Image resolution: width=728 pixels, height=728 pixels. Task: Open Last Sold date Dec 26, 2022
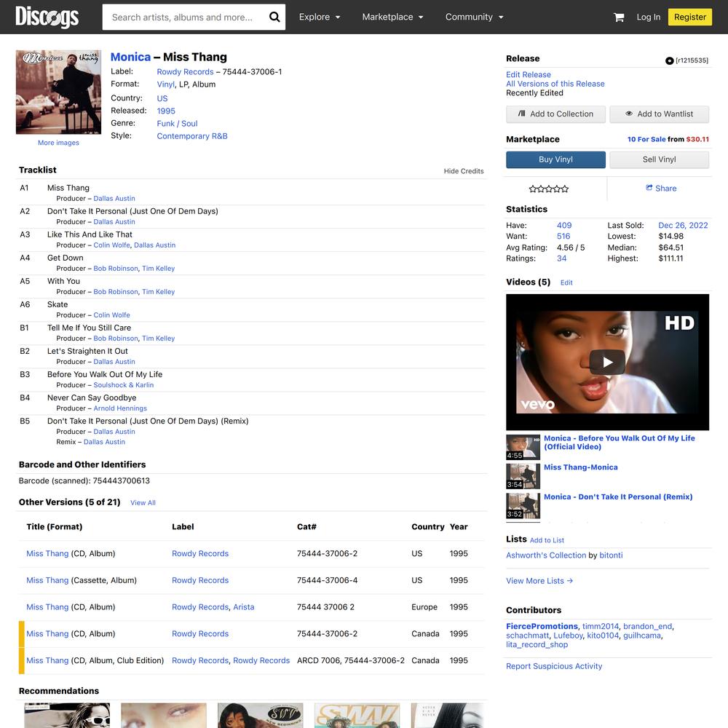tap(683, 225)
